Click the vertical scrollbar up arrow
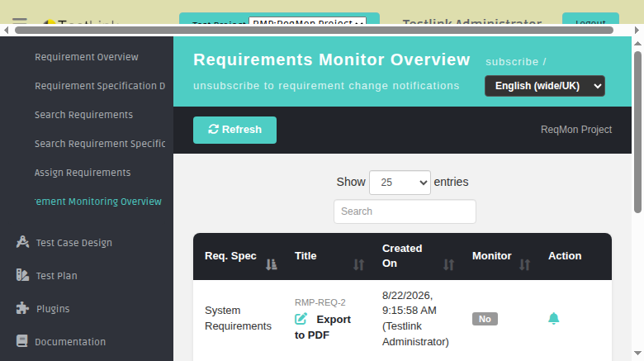Image resolution: width=644 pixels, height=361 pixels. 637,43
